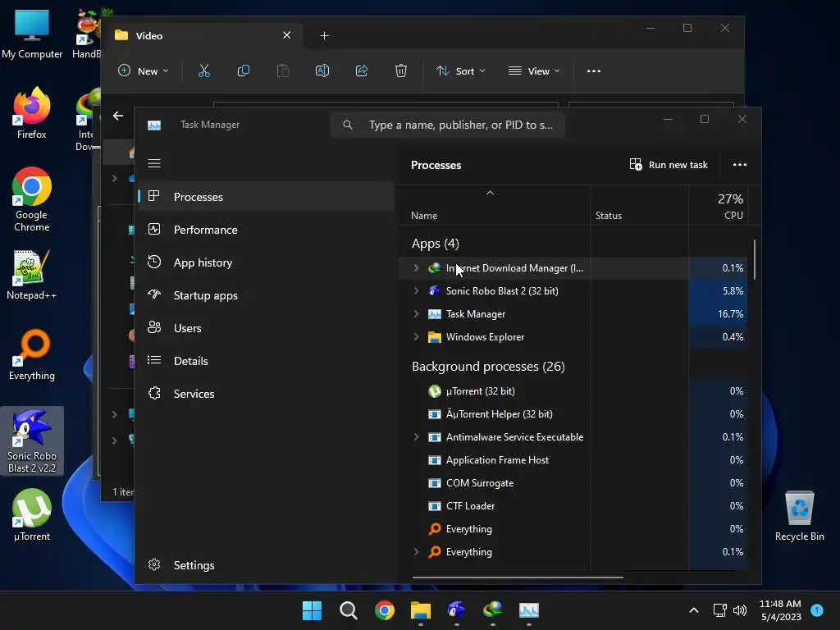This screenshot has width=840, height=630.
Task: Toggle the hamburger navigation menu
Action: [x=154, y=163]
